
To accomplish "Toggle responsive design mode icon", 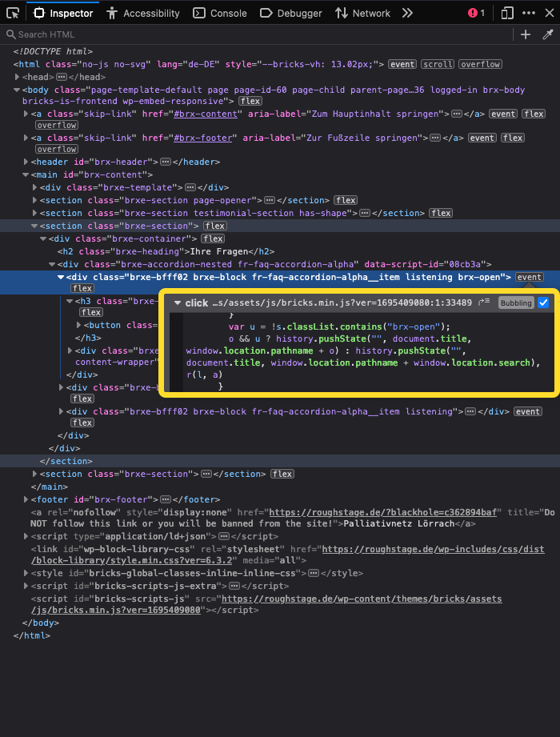I will click(x=507, y=13).
